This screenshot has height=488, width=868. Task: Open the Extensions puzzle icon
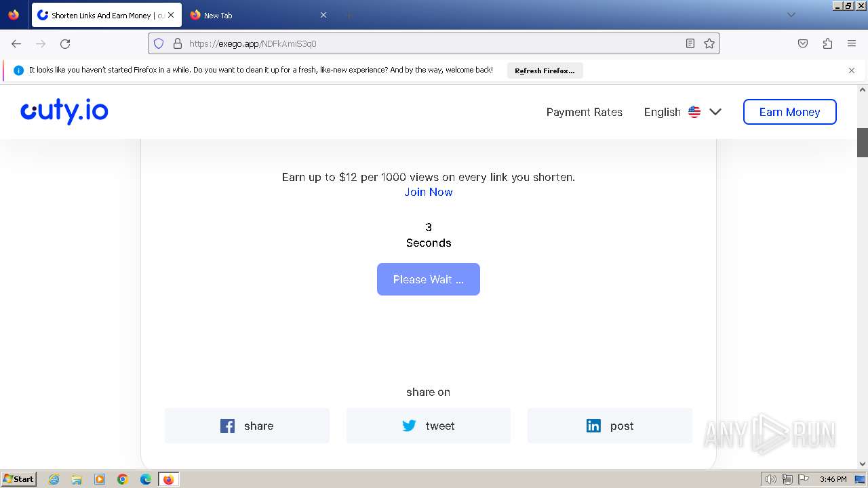(x=827, y=43)
